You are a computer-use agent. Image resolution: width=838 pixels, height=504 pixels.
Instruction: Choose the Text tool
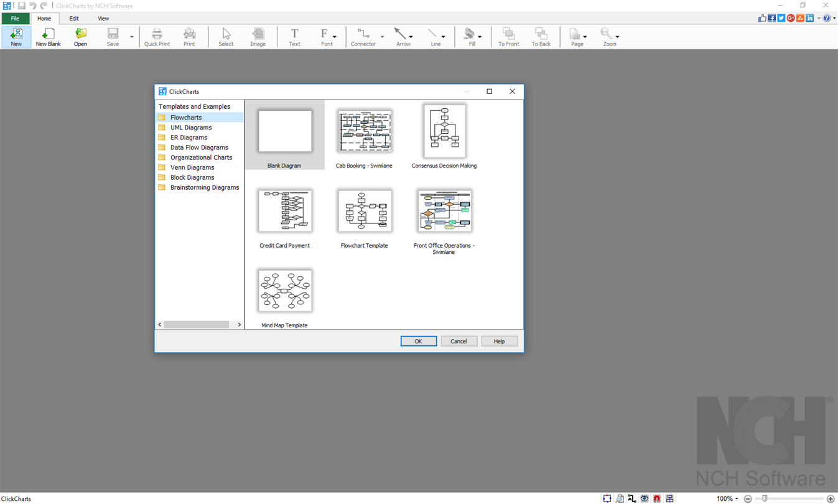click(x=294, y=37)
